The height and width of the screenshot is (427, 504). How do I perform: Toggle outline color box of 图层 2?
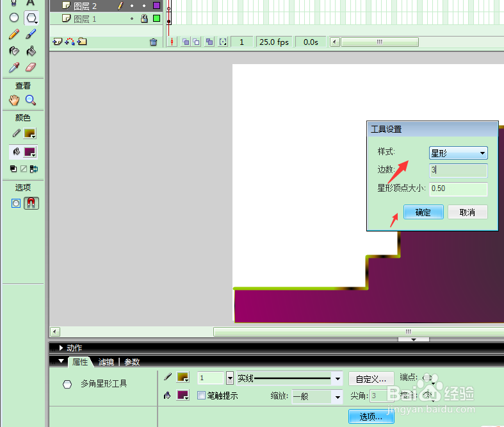pyautogui.click(x=156, y=6)
